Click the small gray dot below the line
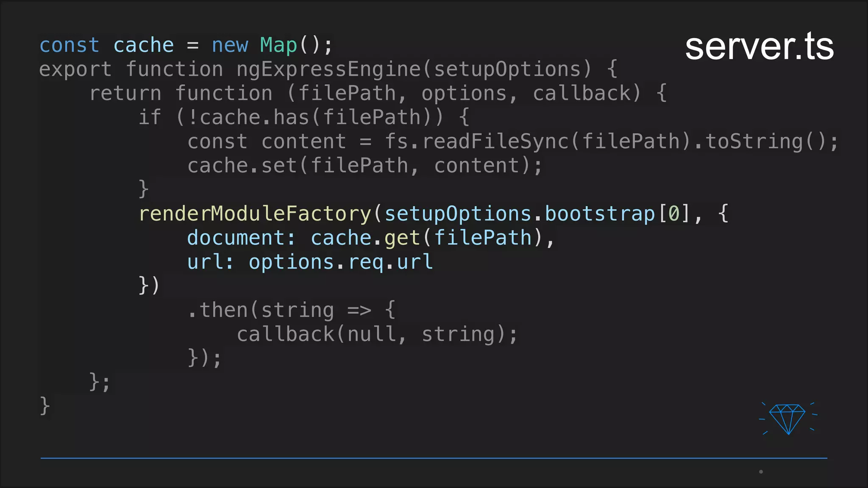Image resolution: width=868 pixels, height=488 pixels. pos(761,471)
